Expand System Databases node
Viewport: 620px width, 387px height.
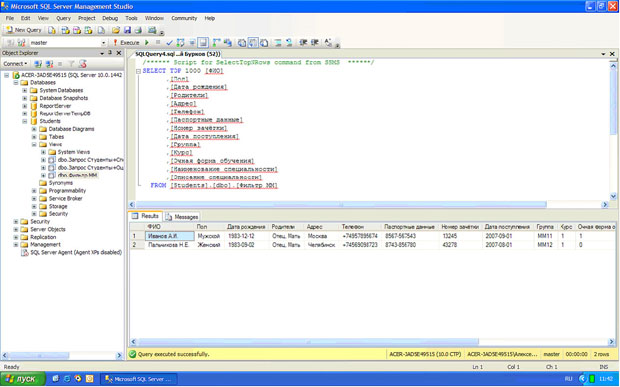click(25, 91)
